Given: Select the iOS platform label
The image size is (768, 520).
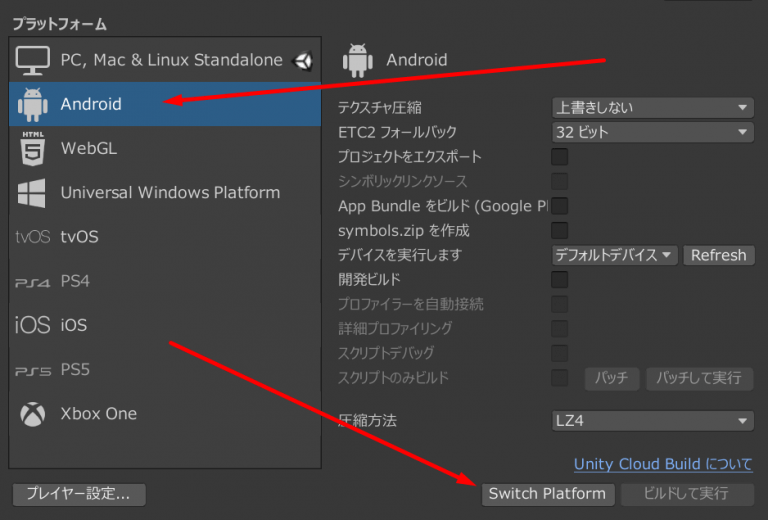Looking at the screenshot, I should [74, 325].
